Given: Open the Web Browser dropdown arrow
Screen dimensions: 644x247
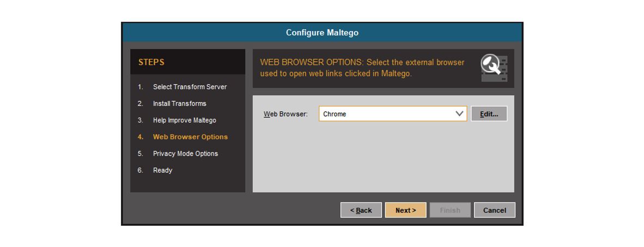Looking at the screenshot, I should 460,114.
